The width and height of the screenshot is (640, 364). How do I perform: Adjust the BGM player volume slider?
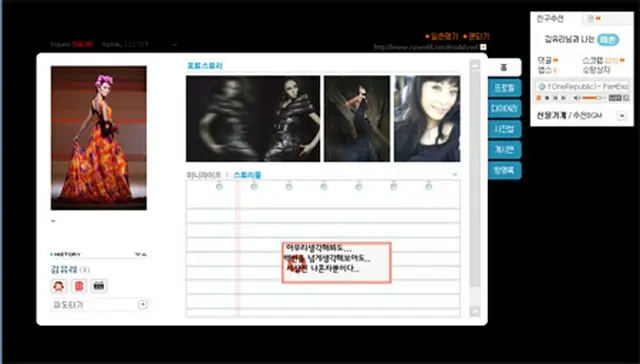(594, 98)
